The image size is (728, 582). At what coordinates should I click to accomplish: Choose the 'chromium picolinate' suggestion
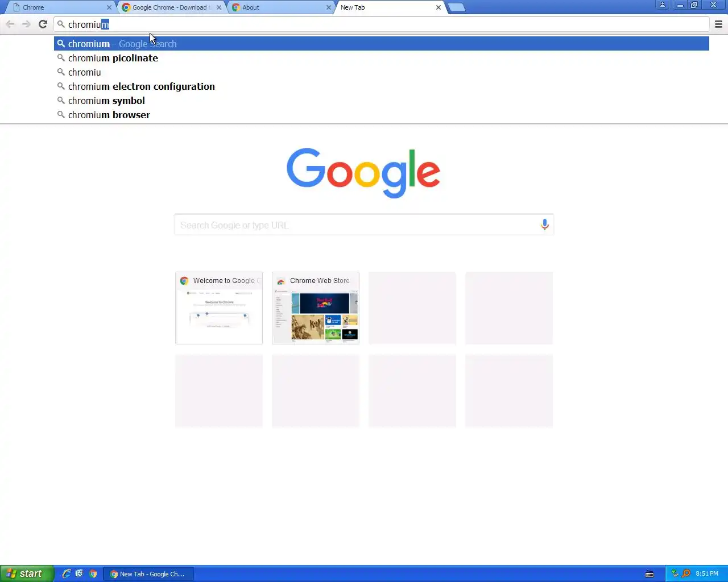click(382, 58)
